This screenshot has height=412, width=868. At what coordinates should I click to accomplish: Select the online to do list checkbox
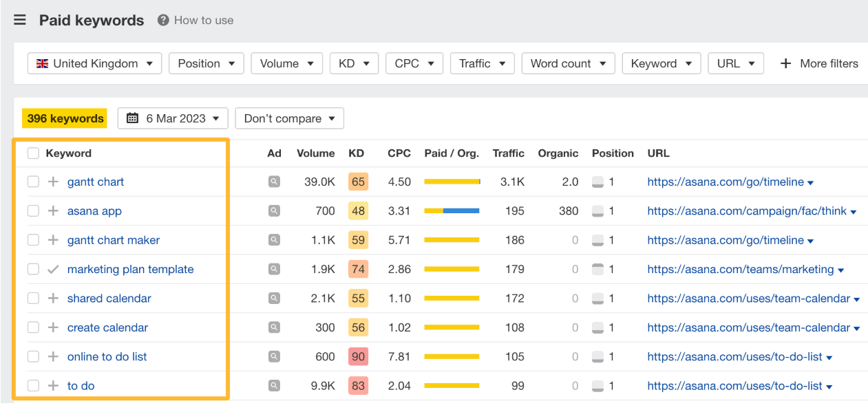(33, 357)
